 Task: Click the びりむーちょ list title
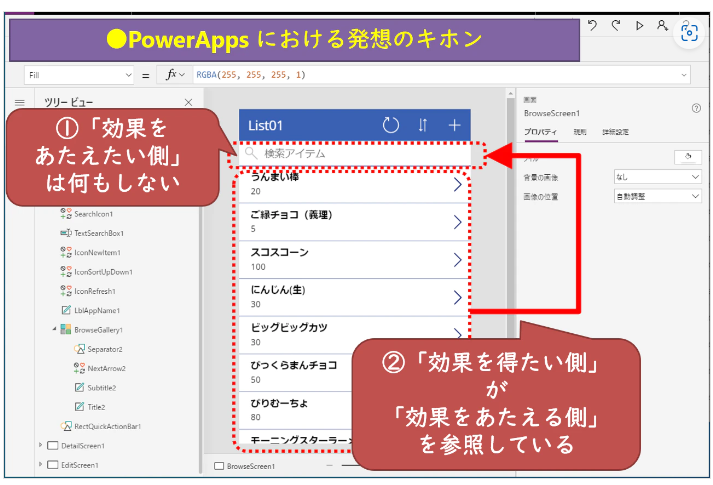click(279, 403)
